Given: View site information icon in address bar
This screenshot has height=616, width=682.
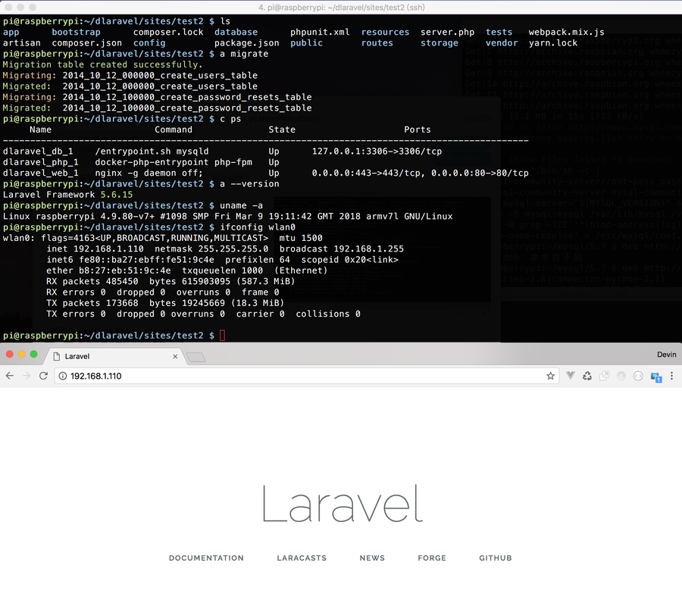Looking at the screenshot, I should 63,376.
